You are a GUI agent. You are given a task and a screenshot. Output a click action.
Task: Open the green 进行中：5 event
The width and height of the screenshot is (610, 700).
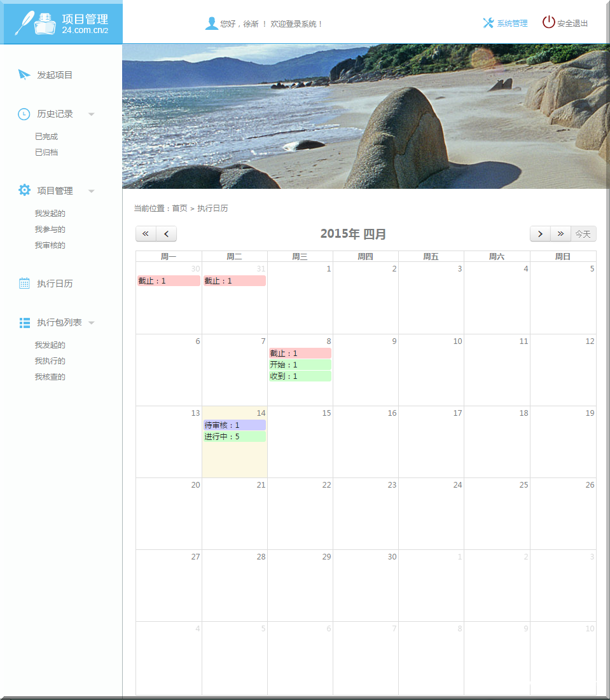(x=234, y=437)
